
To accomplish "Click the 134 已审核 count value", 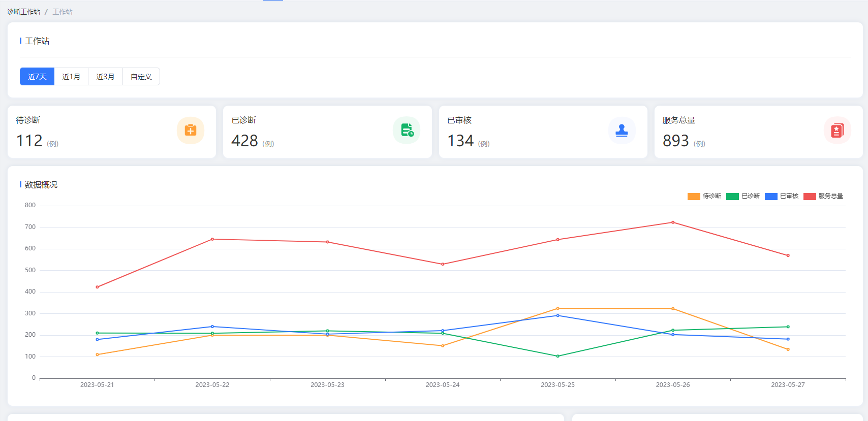I will click(460, 141).
